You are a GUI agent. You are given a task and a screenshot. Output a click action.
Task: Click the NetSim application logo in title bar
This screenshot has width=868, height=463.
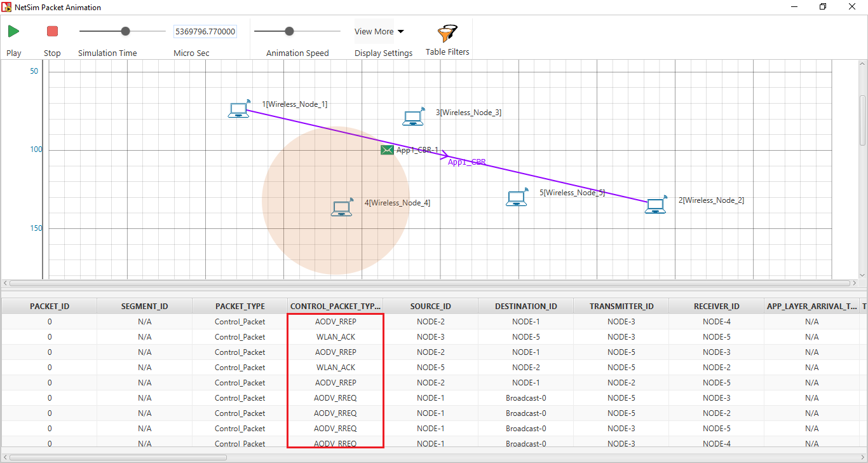click(7, 7)
